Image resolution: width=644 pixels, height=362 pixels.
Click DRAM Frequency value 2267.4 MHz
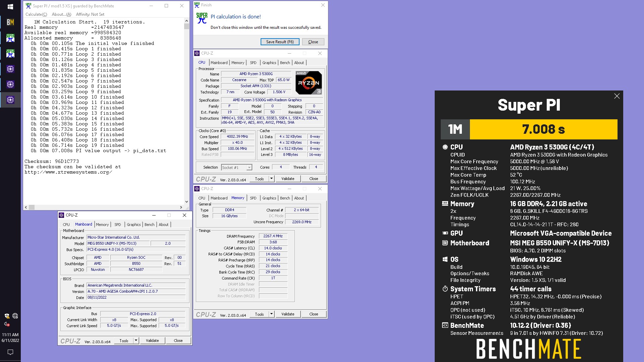(273, 236)
